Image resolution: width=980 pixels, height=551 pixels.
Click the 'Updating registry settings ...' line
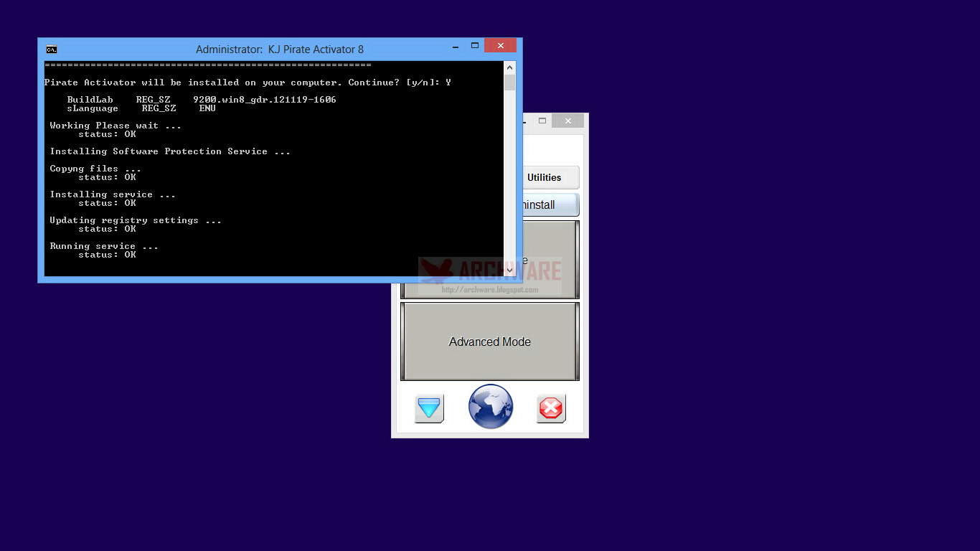pyautogui.click(x=136, y=220)
